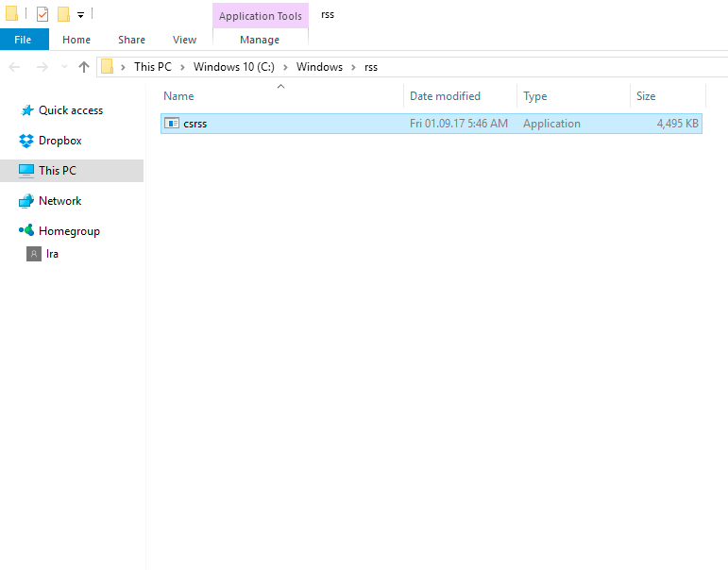
Task: Switch to the View ribbon tab
Action: (184, 40)
